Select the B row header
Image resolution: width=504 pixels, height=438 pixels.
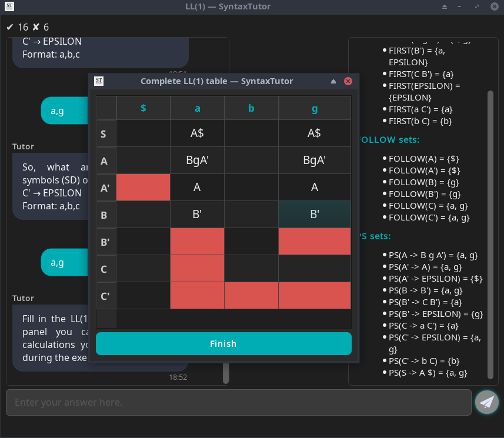[x=106, y=215]
